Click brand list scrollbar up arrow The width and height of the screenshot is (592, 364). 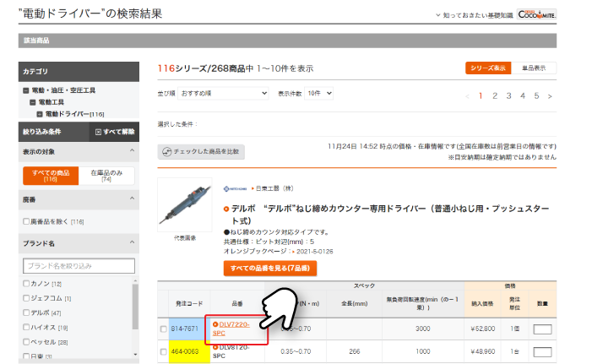[135, 281]
